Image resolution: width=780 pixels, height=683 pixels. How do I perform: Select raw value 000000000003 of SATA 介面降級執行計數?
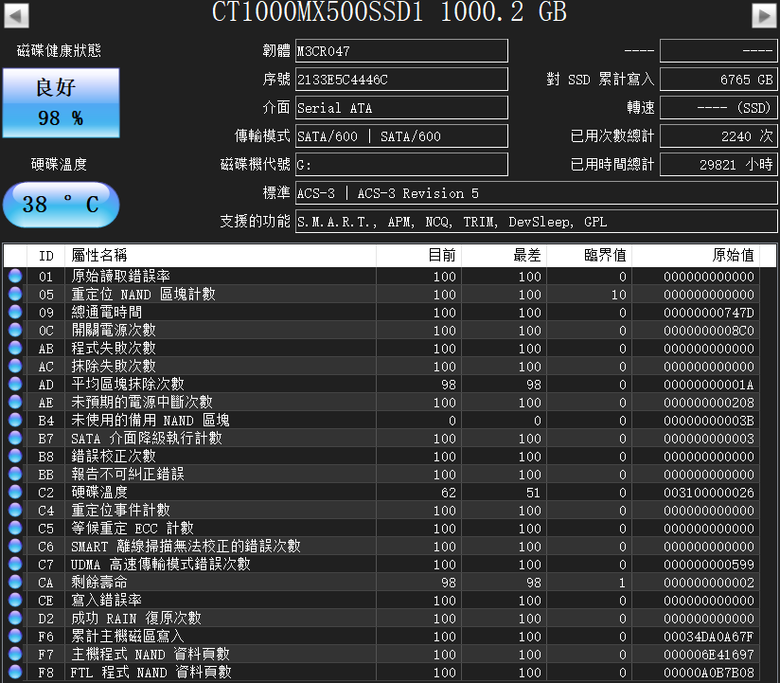pyautogui.click(x=709, y=439)
